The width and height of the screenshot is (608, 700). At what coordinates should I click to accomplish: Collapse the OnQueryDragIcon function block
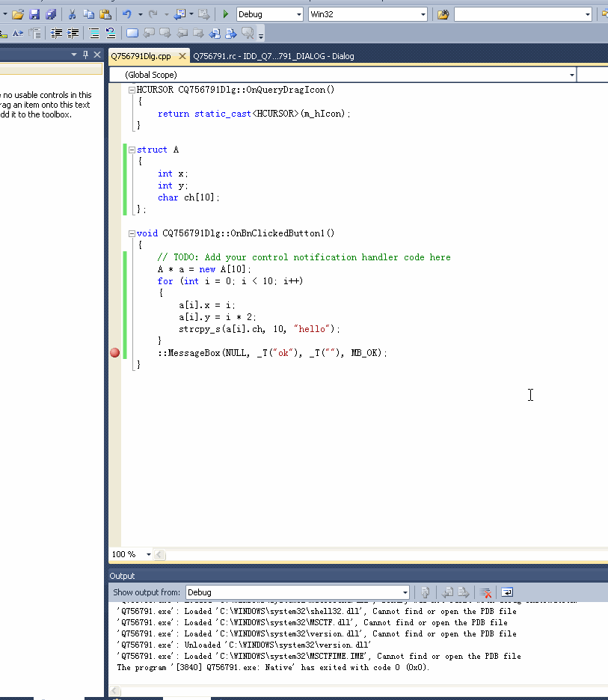point(132,90)
